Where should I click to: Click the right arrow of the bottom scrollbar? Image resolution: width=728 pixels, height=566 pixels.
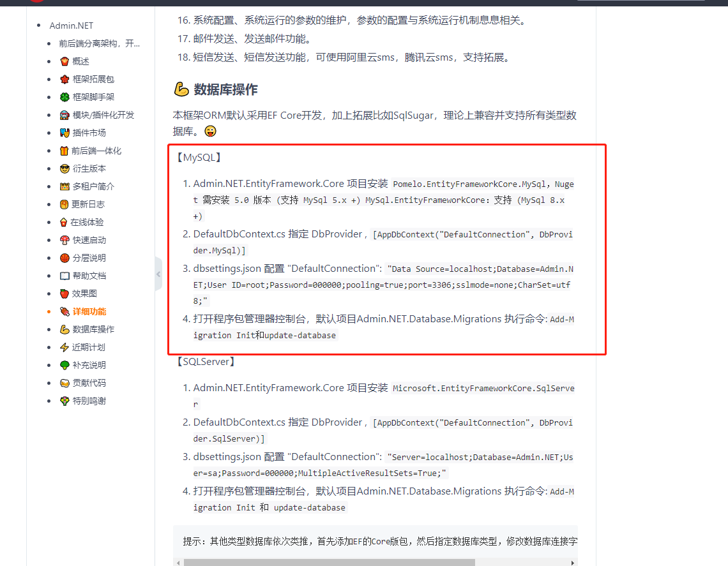pos(573,562)
